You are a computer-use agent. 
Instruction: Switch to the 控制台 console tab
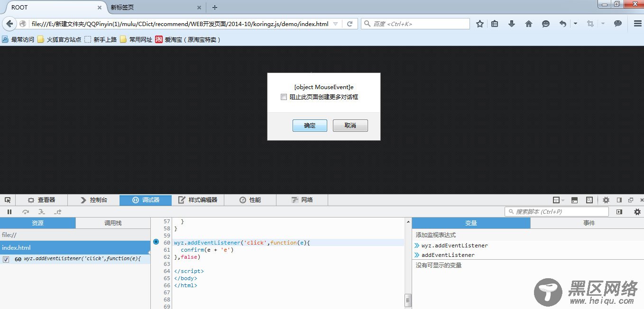click(93, 200)
